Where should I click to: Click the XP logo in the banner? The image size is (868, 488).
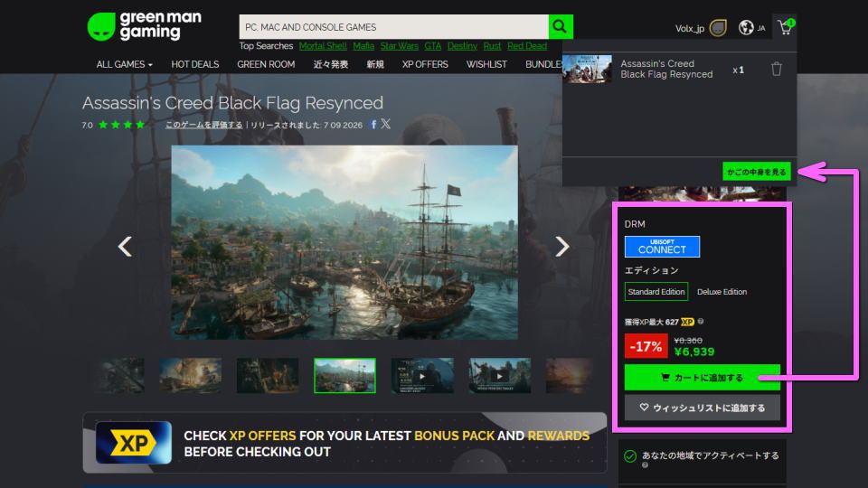134,443
